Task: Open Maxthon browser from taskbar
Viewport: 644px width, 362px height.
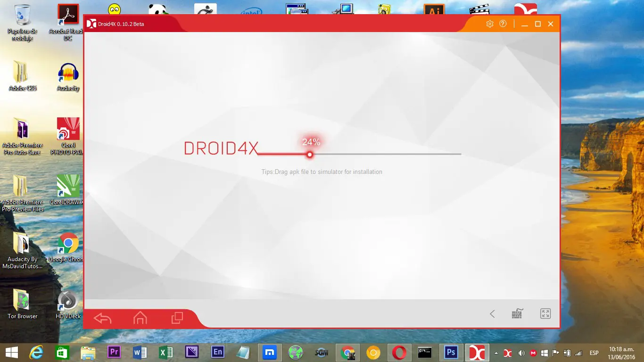Action: click(x=270, y=352)
